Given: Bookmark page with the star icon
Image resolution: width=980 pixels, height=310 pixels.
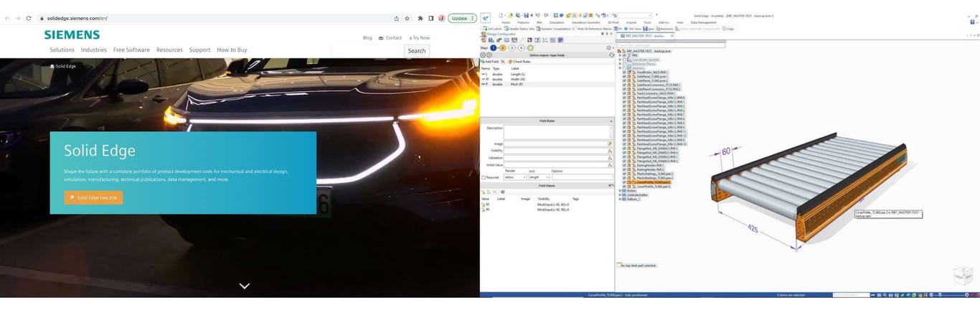Looking at the screenshot, I should 407,18.
